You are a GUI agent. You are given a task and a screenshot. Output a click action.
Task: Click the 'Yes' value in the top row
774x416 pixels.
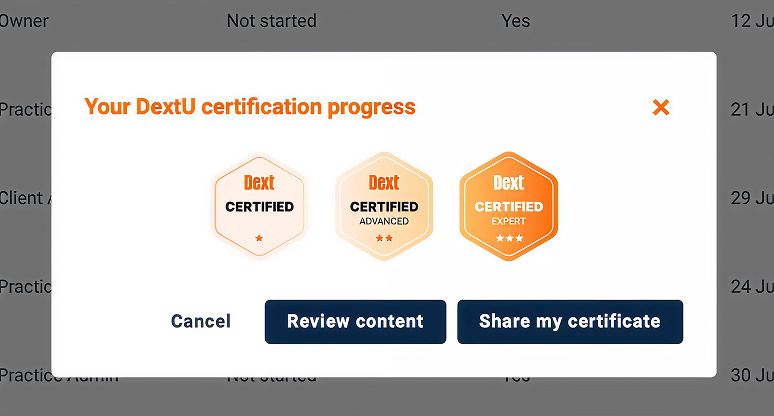click(516, 21)
